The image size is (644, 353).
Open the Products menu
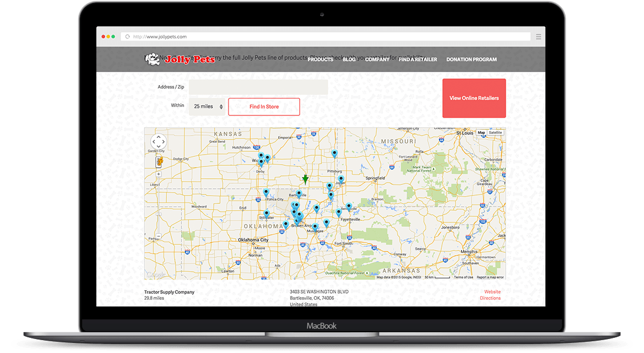point(320,59)
